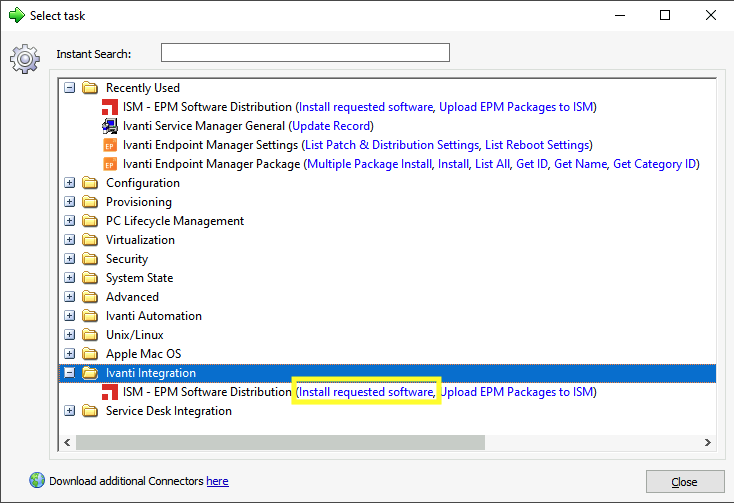
Task: Expand PC Lifecycle Management folder
Action: [x=70, y=221]
